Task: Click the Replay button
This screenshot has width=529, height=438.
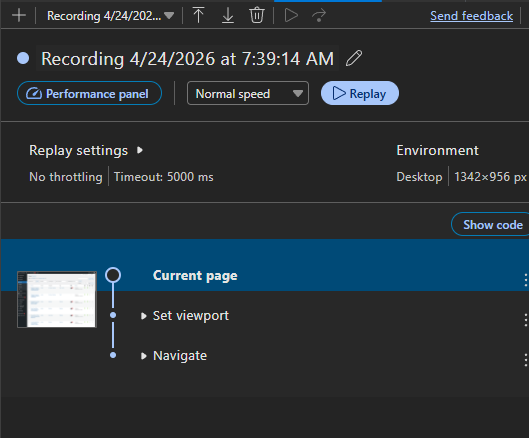Action: (x=360, y=93)
